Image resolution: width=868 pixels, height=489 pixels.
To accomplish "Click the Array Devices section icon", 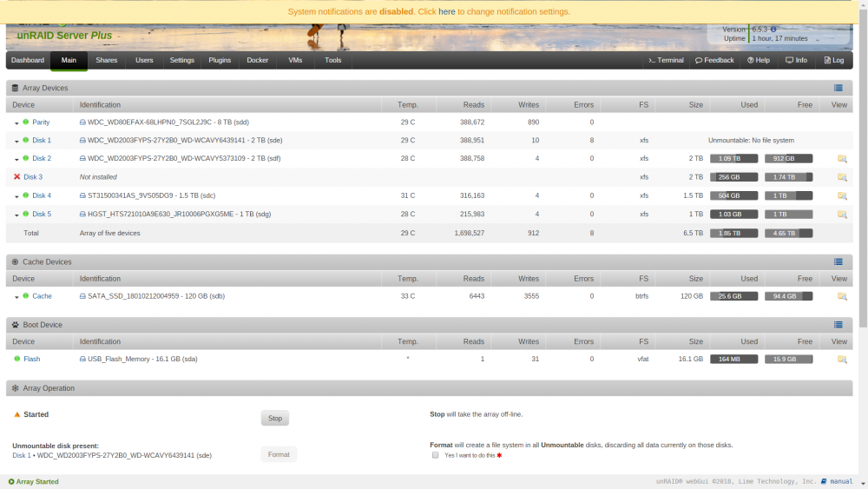I will point(15,88).
